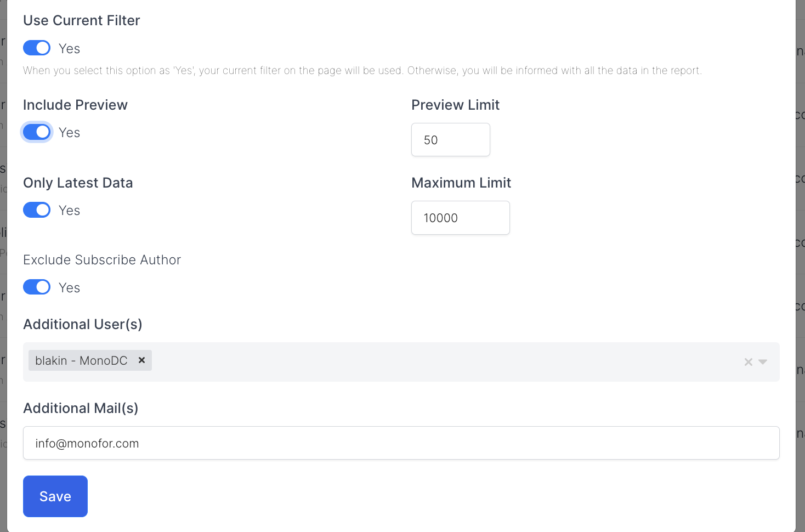805x532 pixels.
Task: Select the blakin - MonoDC tag text
Action: point(81,360)
